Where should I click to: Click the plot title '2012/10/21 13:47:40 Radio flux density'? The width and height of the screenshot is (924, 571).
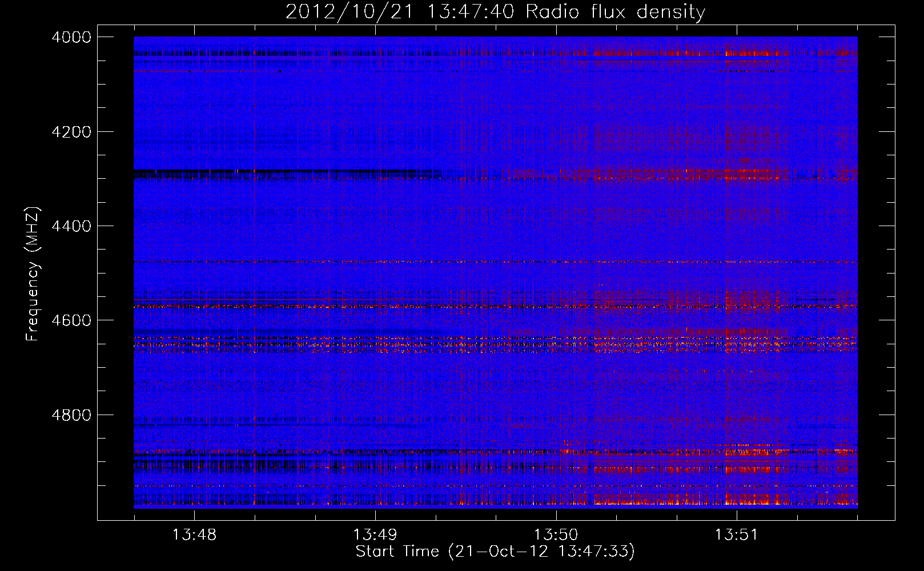495,12
